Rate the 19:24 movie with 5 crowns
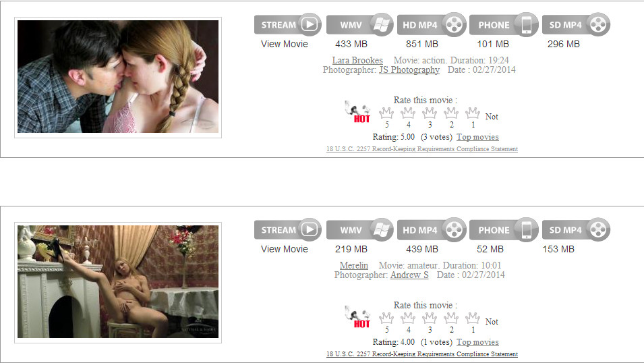The image size is (644, 363). (x=386, y=113)
